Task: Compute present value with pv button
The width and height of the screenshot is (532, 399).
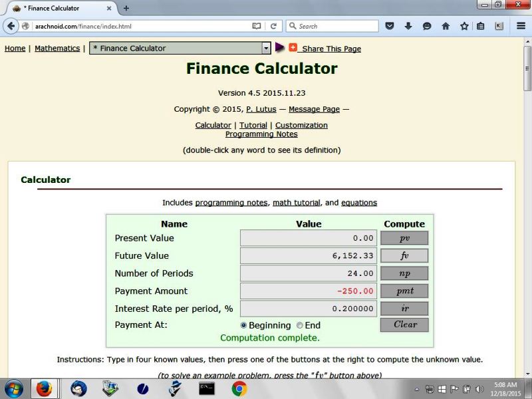Action: tap(404, 238)
